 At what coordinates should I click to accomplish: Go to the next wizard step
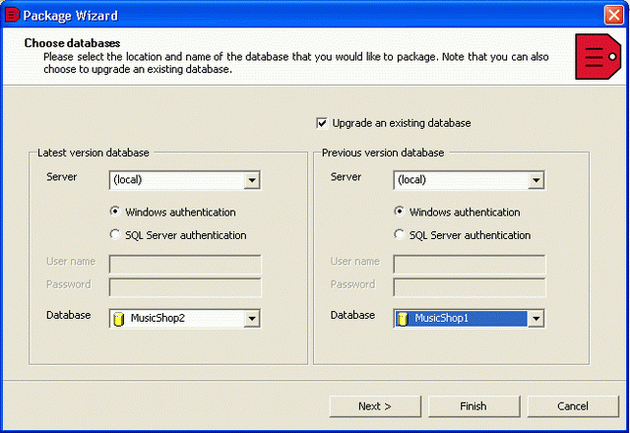(x=375, y=406)
